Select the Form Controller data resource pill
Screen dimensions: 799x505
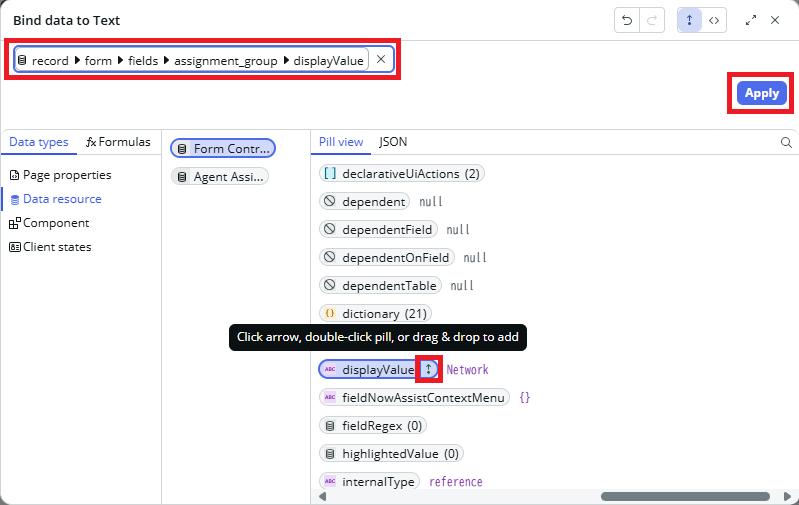[223, 149]
